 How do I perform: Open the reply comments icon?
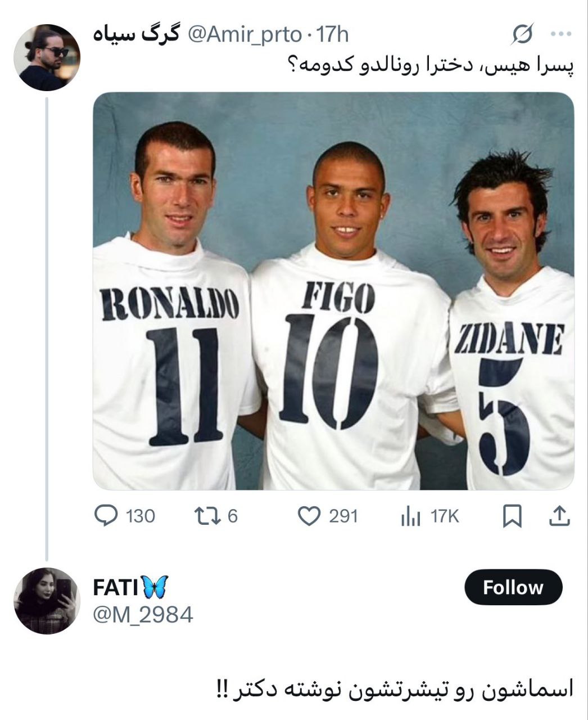pos(105,515)
